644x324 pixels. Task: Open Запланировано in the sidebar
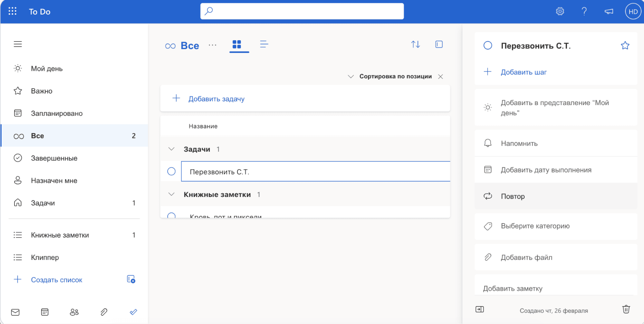tap(57, 113)
